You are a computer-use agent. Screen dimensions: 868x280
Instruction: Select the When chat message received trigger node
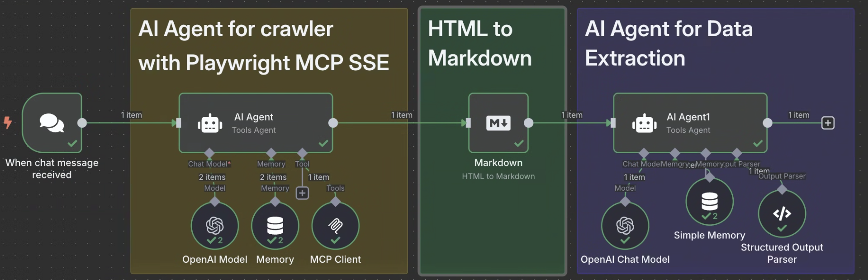(x=52, y=123)
